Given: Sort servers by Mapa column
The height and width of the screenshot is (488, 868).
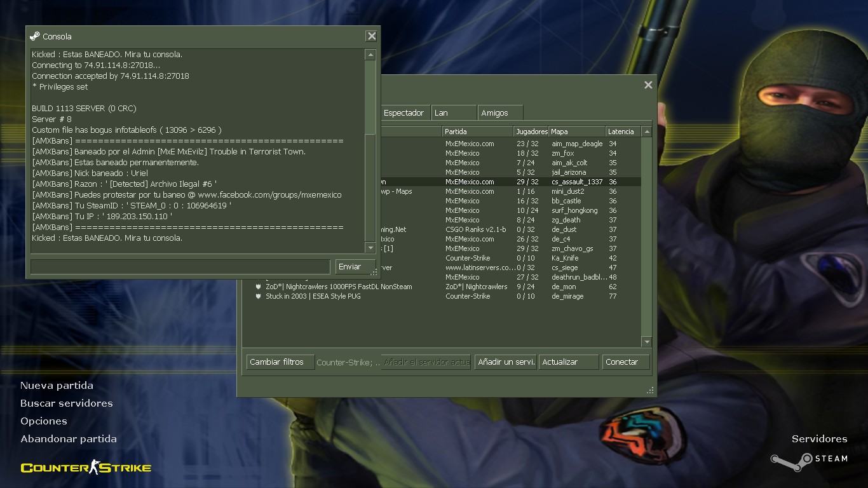Looking at the screenshot, I should pos(577,132).
